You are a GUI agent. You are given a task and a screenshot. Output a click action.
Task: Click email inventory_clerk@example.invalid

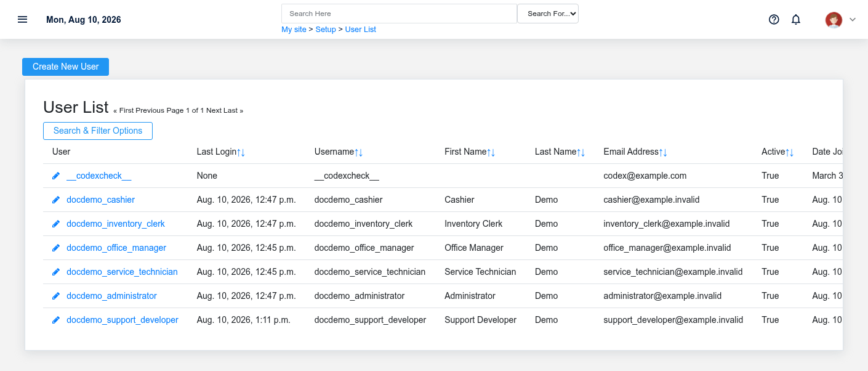tap(666, 224)
